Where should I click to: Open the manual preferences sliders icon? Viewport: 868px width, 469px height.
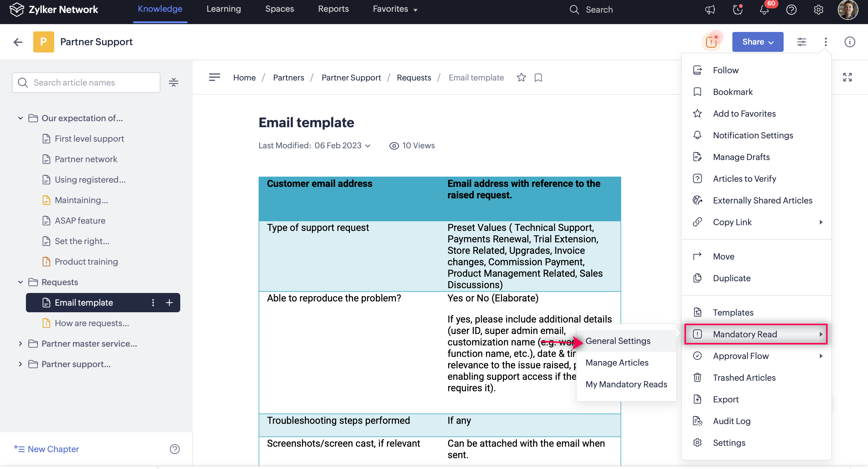pyautogui.click(x=801, y=42)
